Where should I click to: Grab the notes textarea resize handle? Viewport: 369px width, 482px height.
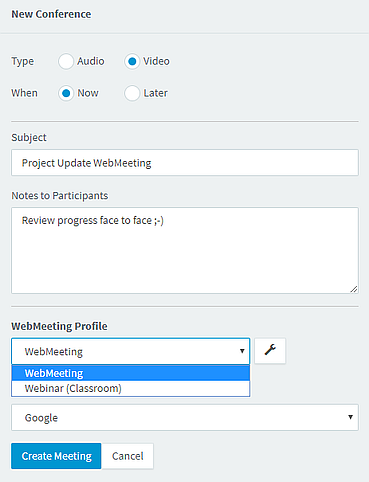pyautogui.click(x=354, y=289)
